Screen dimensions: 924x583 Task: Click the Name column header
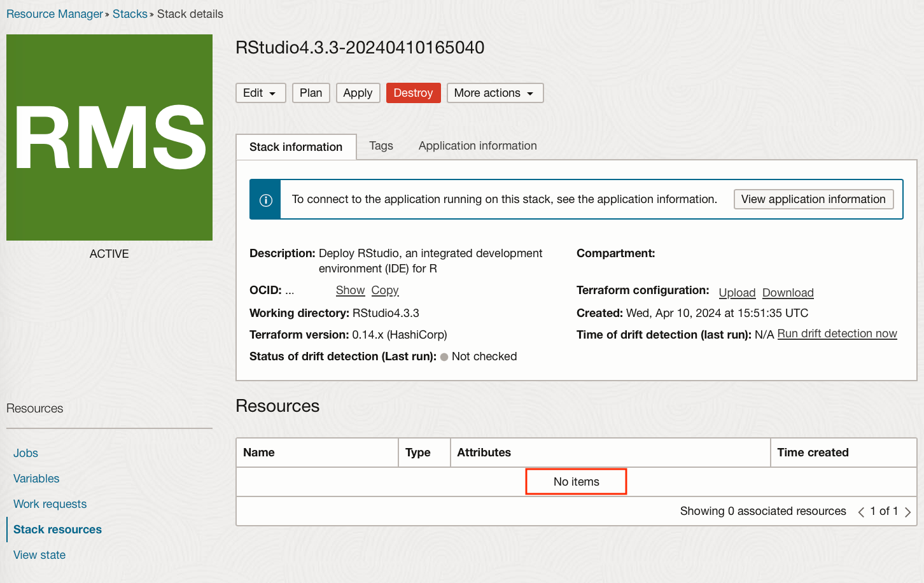click(x=317, y=453)
